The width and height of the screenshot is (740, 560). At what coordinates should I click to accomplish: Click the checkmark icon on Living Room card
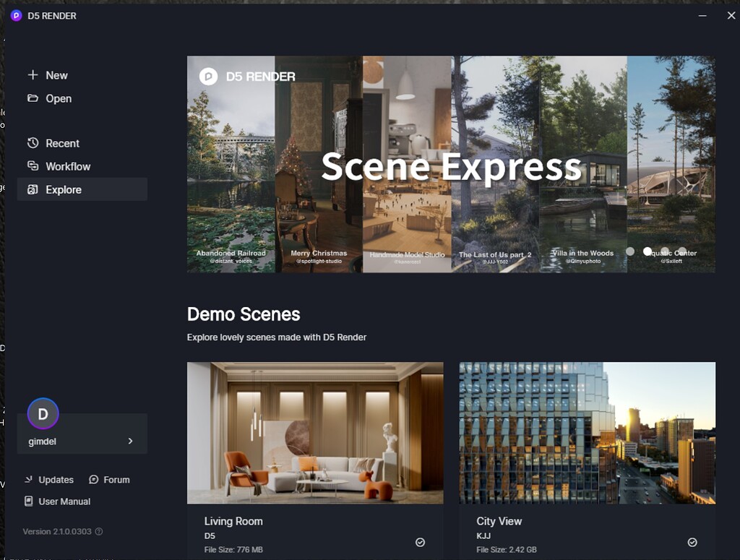click(420, 542)
